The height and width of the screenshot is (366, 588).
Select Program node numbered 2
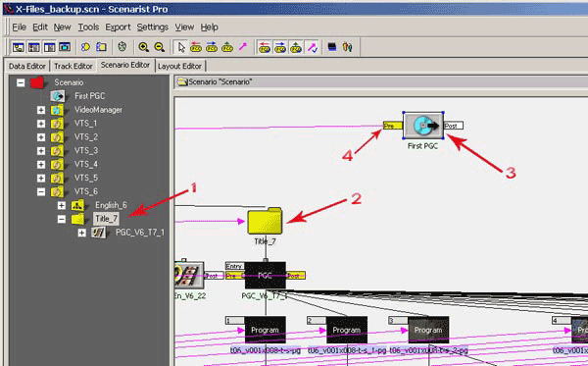(x=347, y=330)
